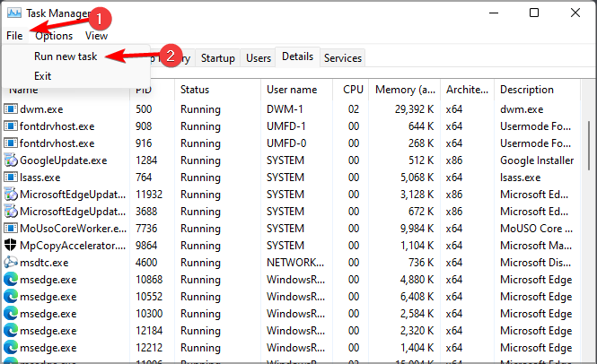Screen dimensions: 597x364
Task: Sort by the User name column
Action: (x=292, y=90)
